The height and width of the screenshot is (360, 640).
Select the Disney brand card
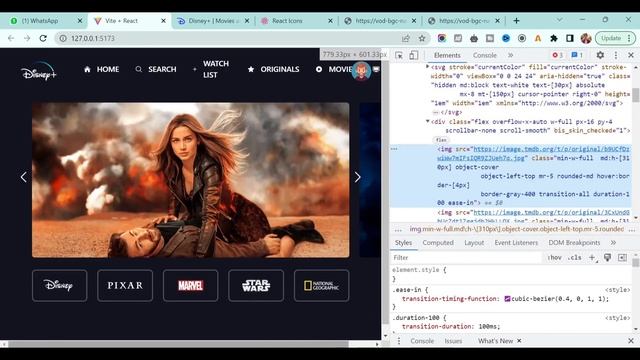(x=60, y=285)
